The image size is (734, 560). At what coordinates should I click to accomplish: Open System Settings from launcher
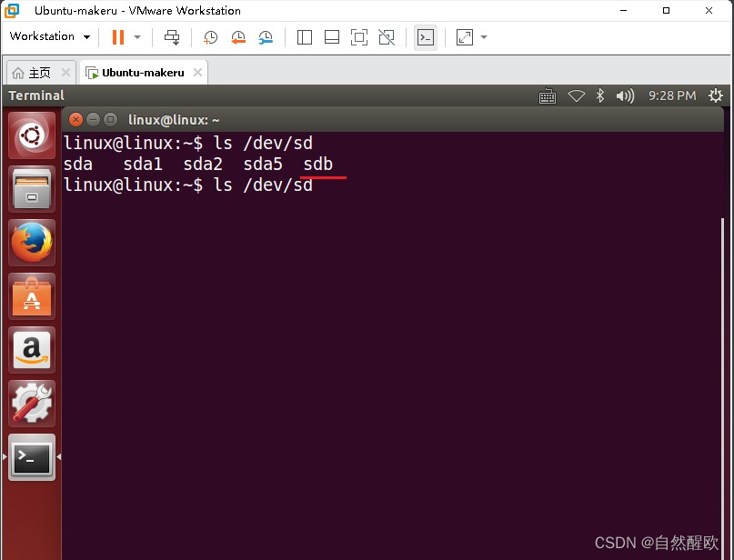[31, 404]
